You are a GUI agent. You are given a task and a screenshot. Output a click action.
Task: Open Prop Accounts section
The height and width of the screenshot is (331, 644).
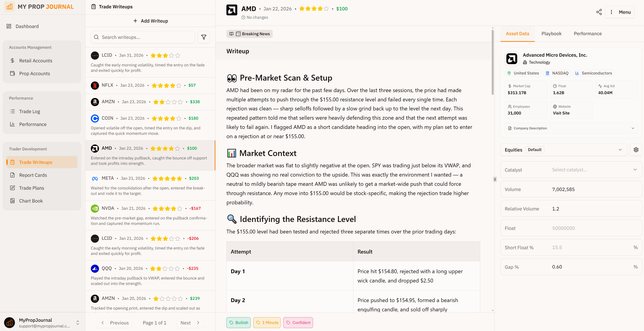pyautogui.click(x=42, y=73)
